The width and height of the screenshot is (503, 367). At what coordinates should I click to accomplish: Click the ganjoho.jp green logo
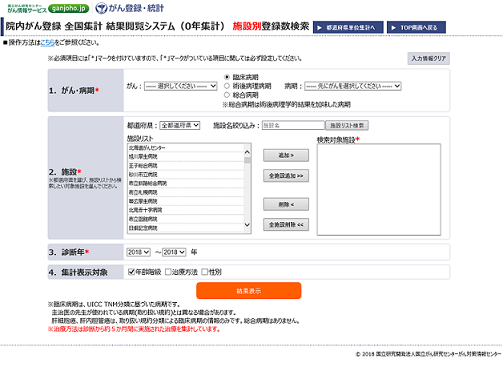coord(69,8)
